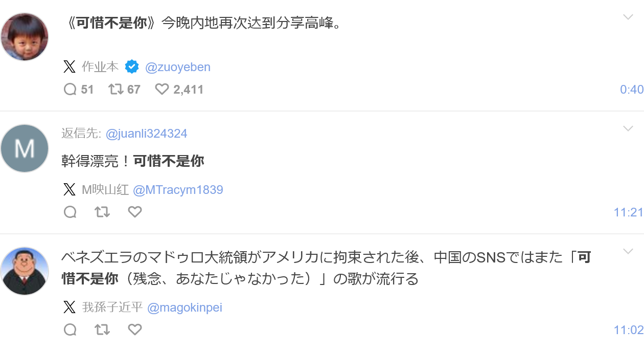
Task: Click reply icon on M映山红's tweet
Action: [70, 212]
